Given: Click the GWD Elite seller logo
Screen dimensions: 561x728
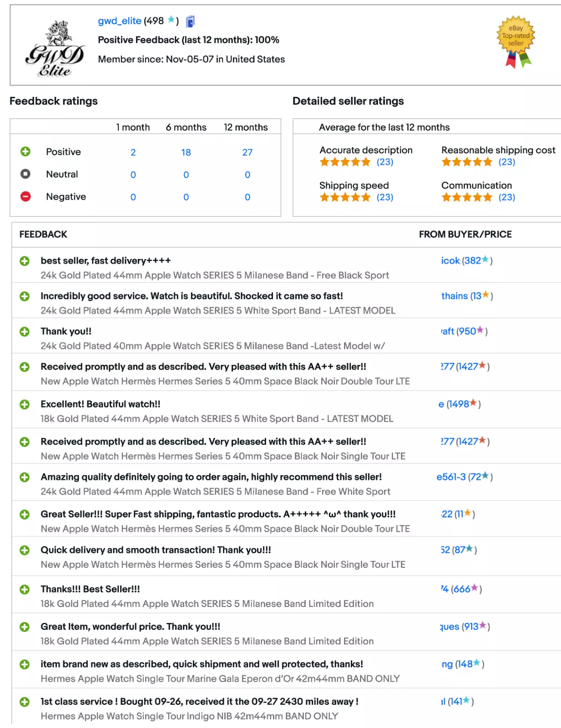Looking at the screenshot, I should 55,49.
